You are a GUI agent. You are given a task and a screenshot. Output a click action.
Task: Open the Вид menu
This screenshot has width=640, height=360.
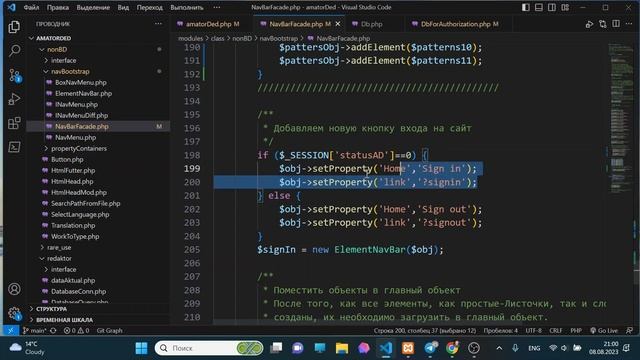[x=123, y=7]
